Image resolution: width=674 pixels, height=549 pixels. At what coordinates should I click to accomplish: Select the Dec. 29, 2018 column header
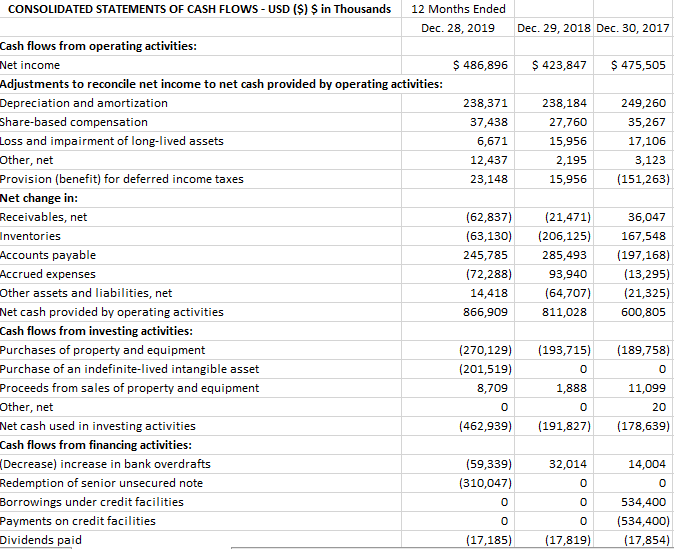coord(554,28)
